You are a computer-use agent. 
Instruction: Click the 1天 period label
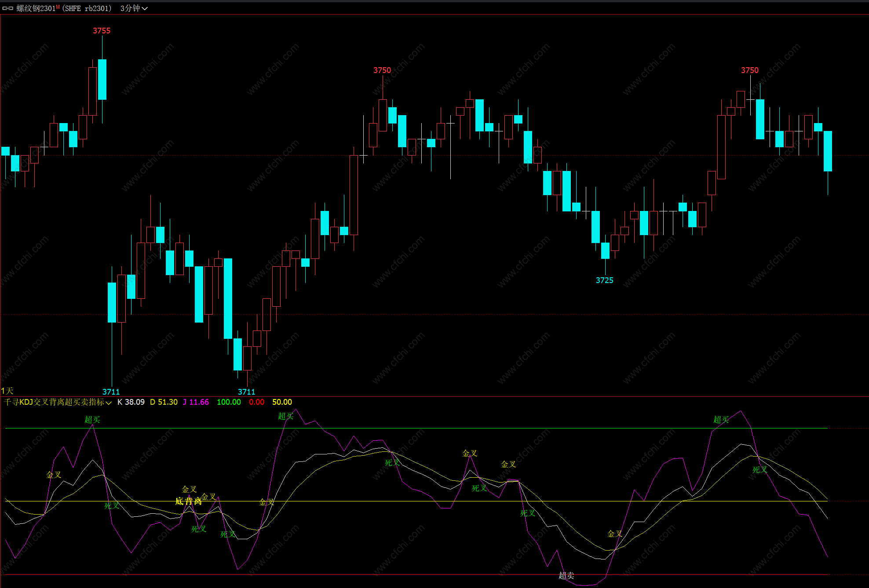pos(7,391)
